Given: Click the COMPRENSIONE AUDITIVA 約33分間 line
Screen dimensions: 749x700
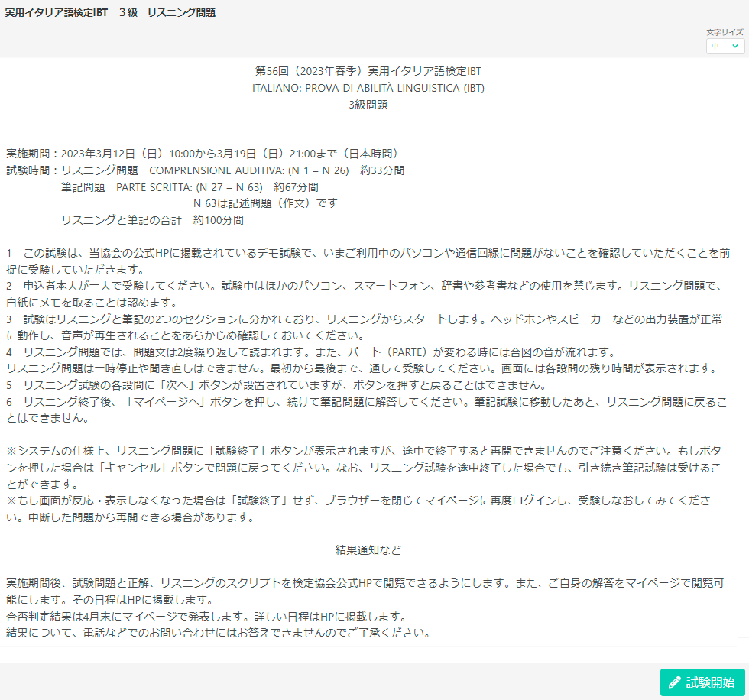Looking at the screenshot, I should [206, 170].
